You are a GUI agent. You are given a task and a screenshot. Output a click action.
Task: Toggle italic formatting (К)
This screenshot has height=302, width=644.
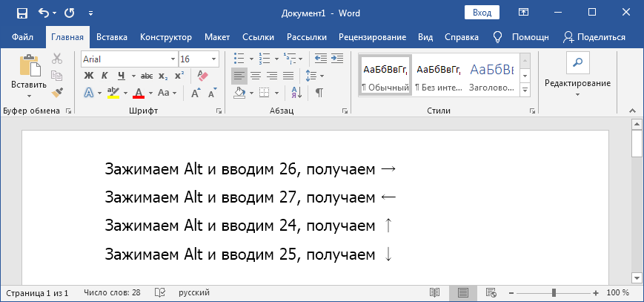coord(104,76)
